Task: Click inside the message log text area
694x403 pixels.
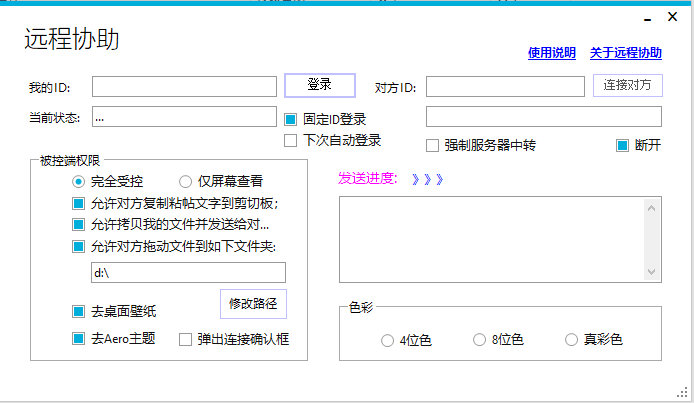Action: (x=492, y=239)
